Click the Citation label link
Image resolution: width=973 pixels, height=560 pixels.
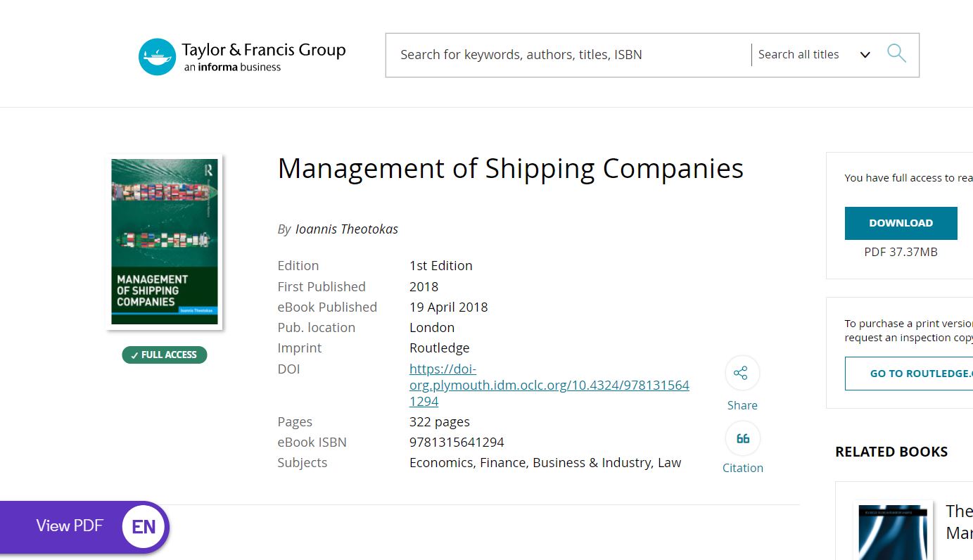pos(742,468)
